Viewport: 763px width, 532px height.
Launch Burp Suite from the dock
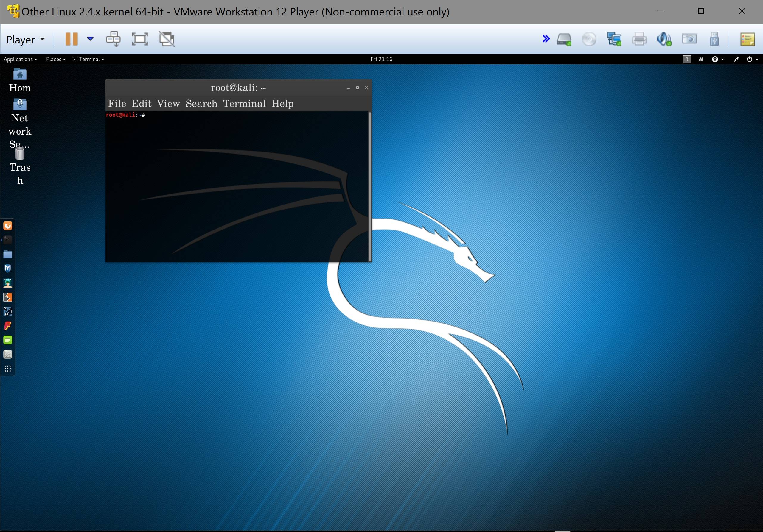pyautogui.click(x=8, y=297)
